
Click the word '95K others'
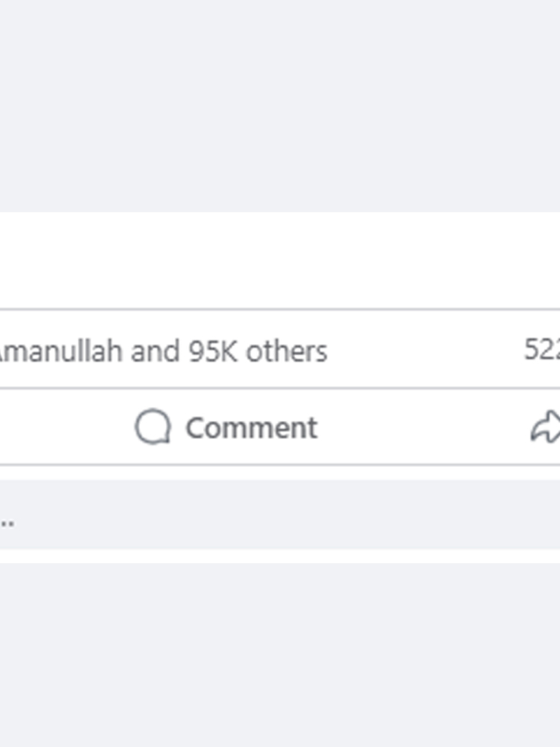(258, 351)
